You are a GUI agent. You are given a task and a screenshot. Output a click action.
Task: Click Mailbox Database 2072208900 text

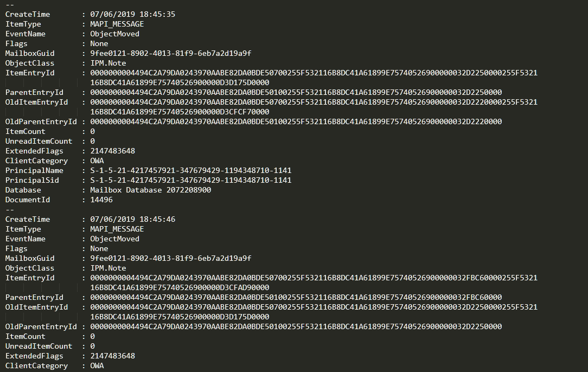tap(151, 190)
